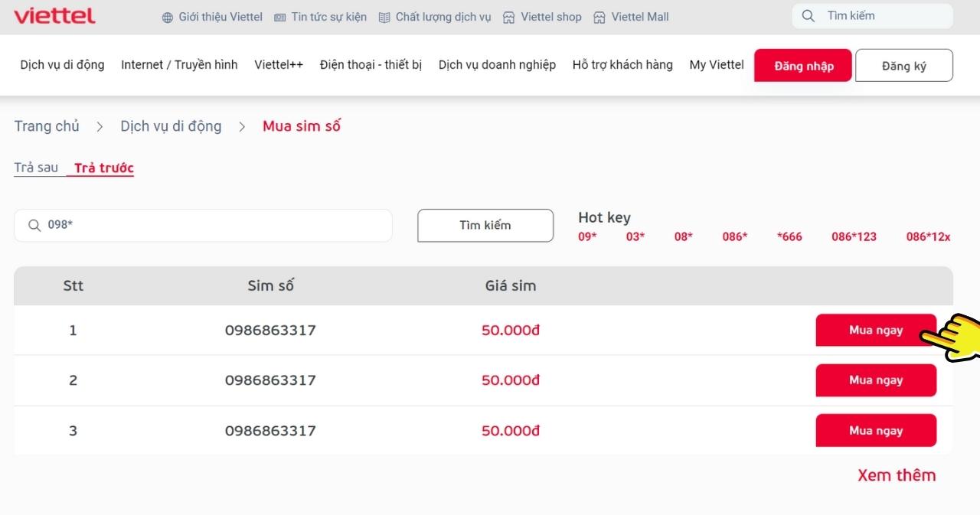This screenshot has width=980, height=515.
Task: Focus the top Tìm kiếm search box
Action: tap(873, 15)
